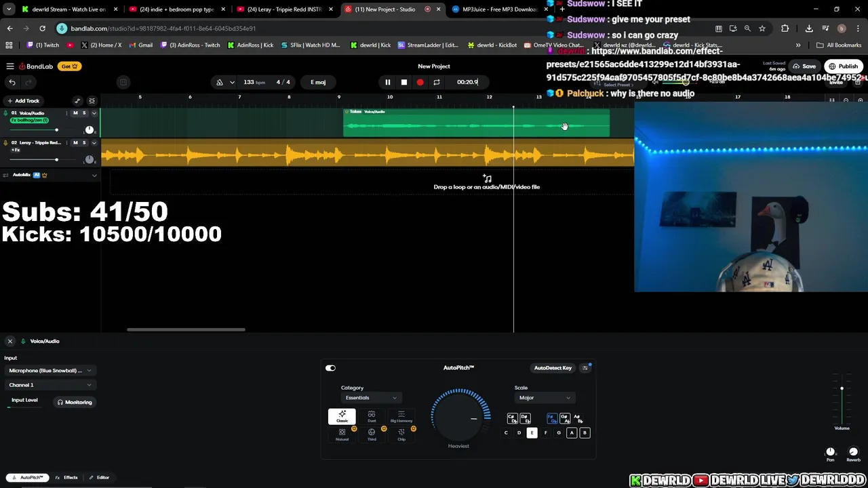This screenshot has width=868, height=488.
Task: Select the Duet AutoPitch preset
Action: pos(372,416)
